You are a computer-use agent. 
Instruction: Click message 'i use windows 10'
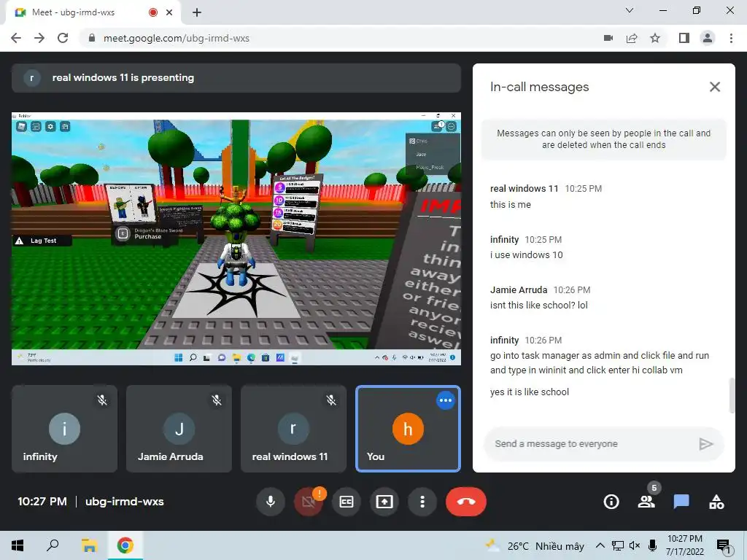click(x=527, y=255)
